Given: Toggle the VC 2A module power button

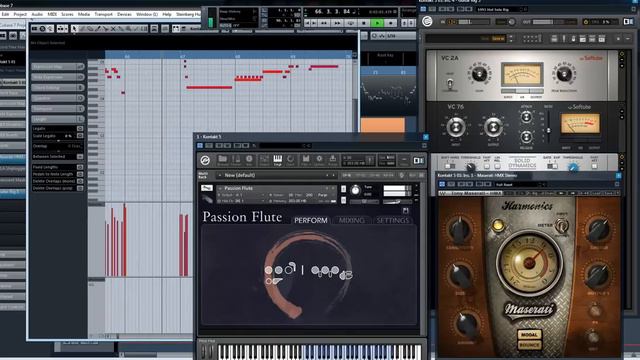Looking at the screenshot, I should 622,54.
